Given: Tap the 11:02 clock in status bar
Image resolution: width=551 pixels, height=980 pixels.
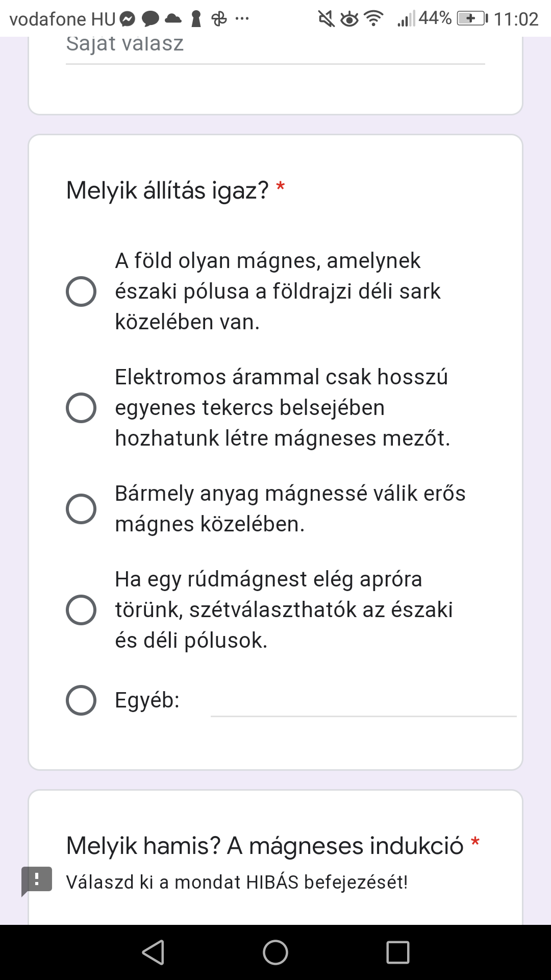Looking at the screenshot, I should point(516,19).
